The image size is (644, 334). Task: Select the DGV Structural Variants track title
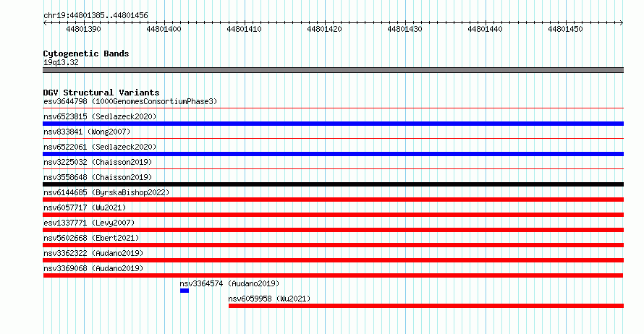pyautogui.click(x=101, y=93)
